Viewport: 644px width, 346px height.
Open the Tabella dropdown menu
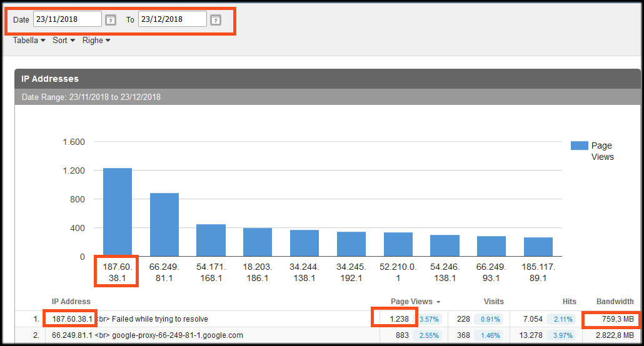[29, 41]
